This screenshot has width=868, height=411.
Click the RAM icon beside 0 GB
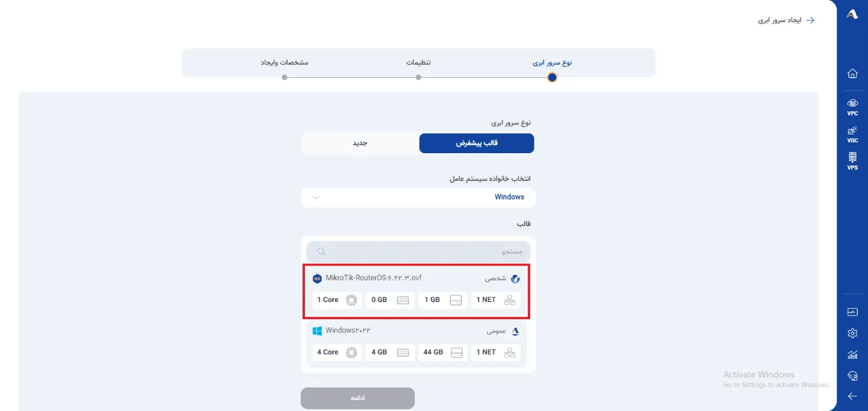pos(403,300)
